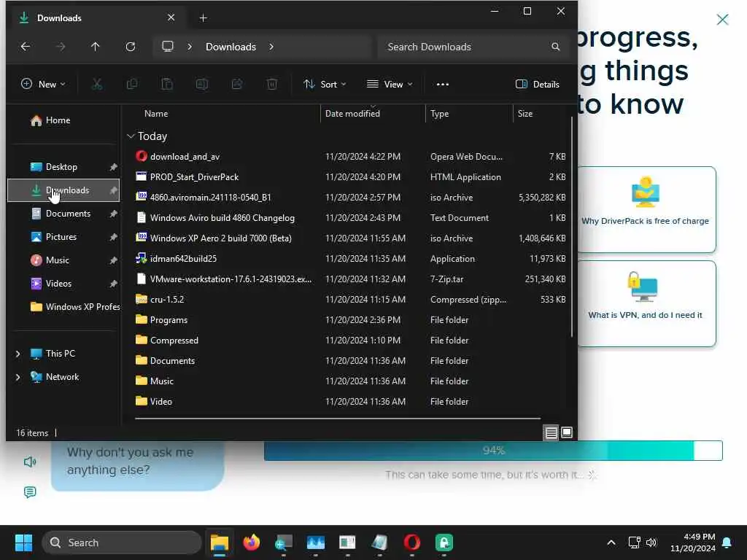The image size is (747, 560).
Task: Expand the Network tree node
Action: tap(18, 377)
